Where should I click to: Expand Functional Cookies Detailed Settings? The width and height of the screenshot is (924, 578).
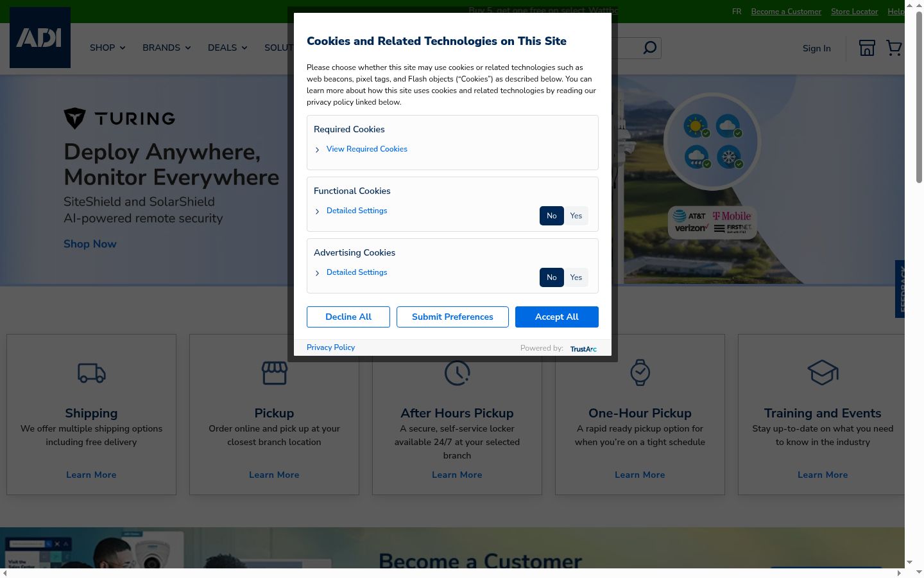pyautogui.click(x=357, y=211)
